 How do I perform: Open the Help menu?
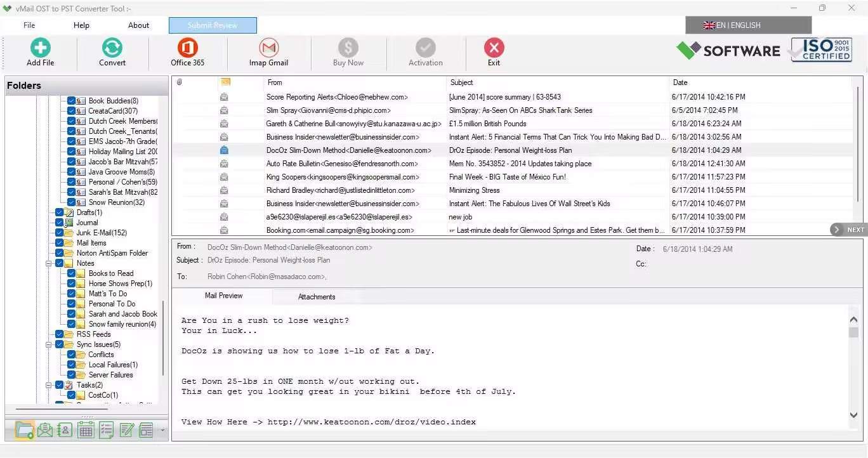(81, 25)
